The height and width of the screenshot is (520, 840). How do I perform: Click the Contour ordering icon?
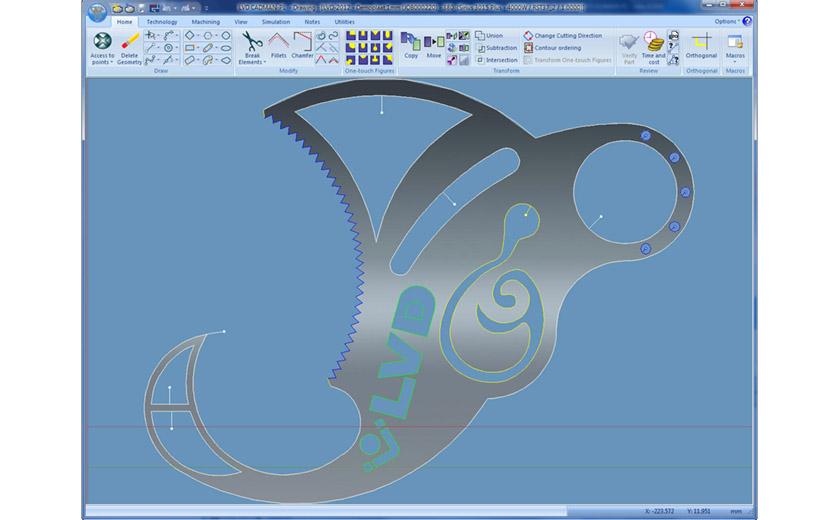click(x=528, y=48)
